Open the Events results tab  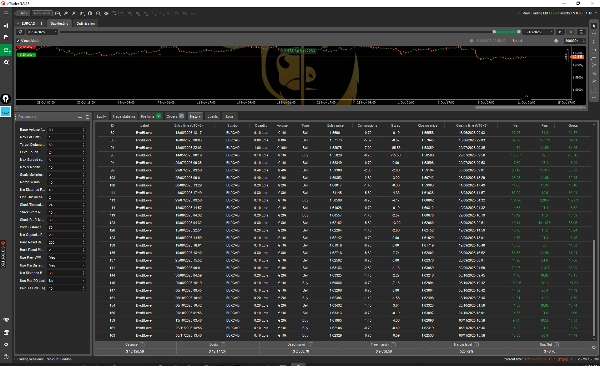tap(212, 116)
